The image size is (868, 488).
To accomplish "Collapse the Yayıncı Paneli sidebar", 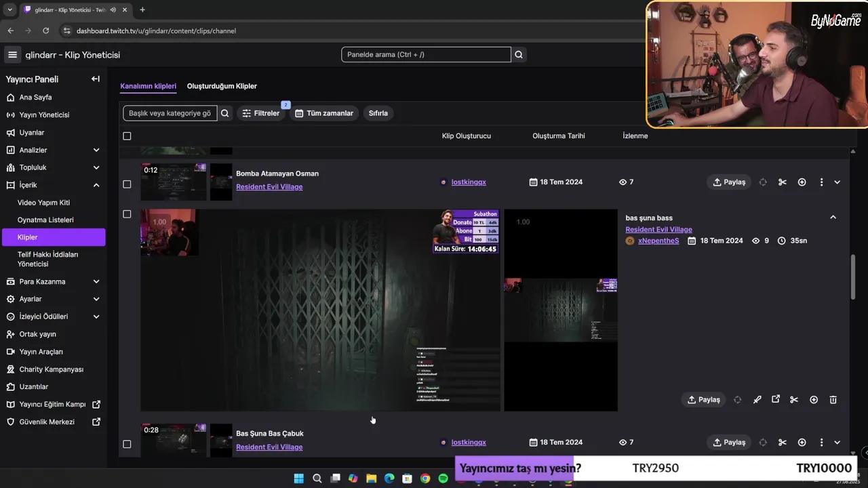I will click(96, 79).
